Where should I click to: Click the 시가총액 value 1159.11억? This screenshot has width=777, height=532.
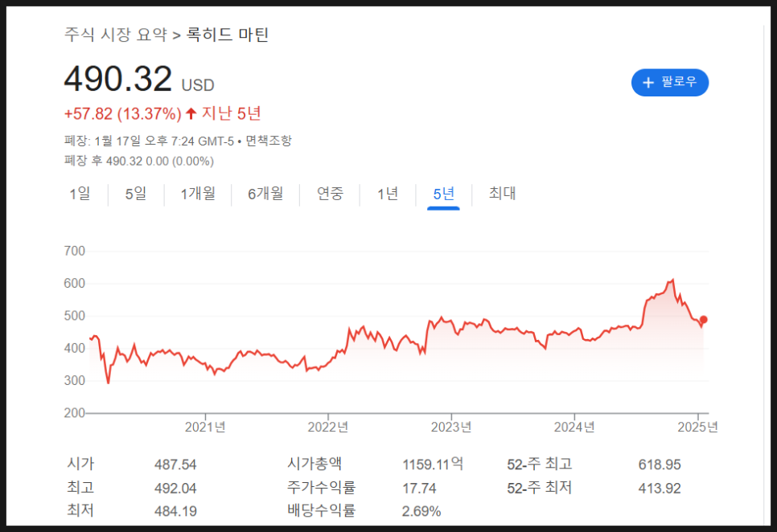433,464
